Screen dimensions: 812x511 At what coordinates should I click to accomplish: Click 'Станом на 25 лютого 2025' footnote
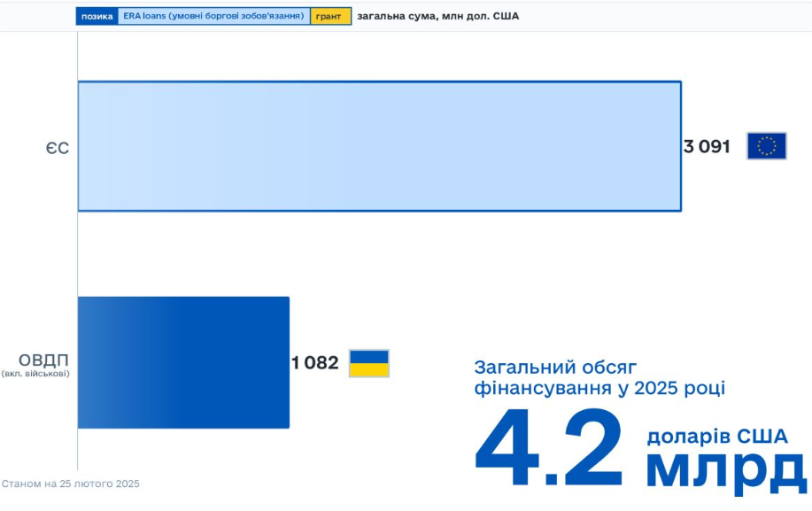tap(71, 484)
